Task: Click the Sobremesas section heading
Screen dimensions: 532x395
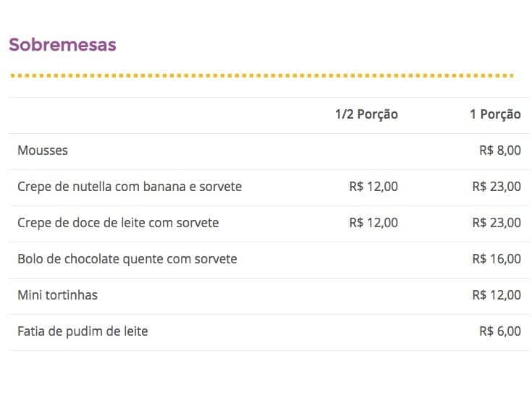Action: pos(62,45)
